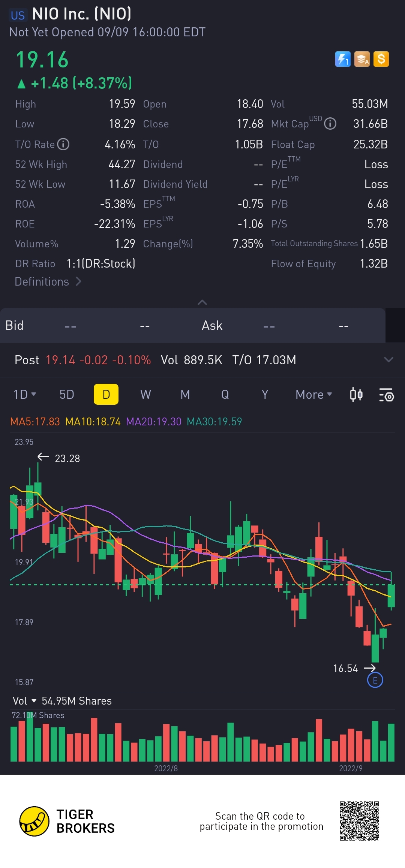Tap the latest green volume bar
The image size is (405, 868).
[x=391, y=742]
